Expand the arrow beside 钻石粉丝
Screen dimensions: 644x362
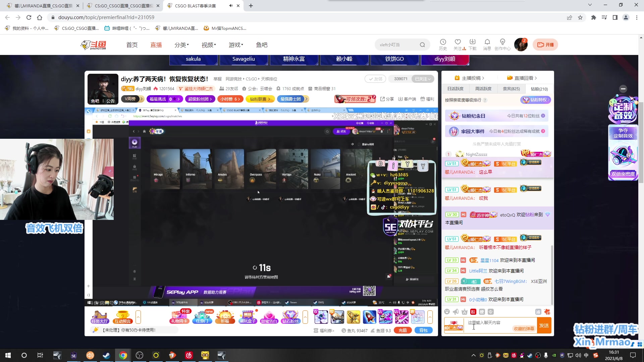click(305, 317)
